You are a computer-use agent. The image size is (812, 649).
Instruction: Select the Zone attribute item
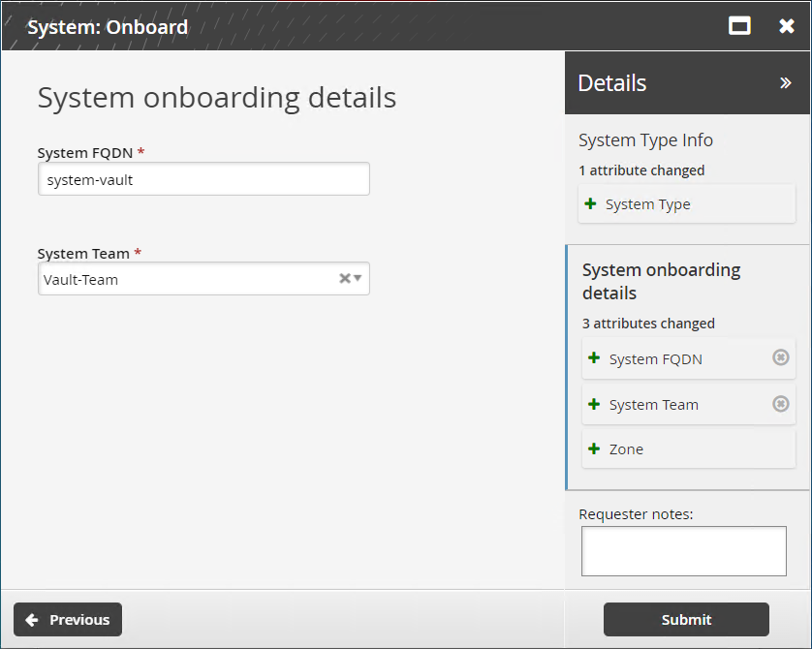pyautogui.click(x=688, y=449)
